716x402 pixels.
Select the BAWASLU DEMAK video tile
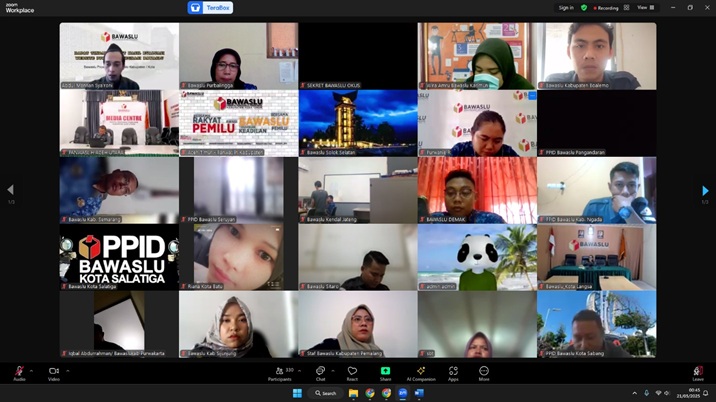click(477, 190)
